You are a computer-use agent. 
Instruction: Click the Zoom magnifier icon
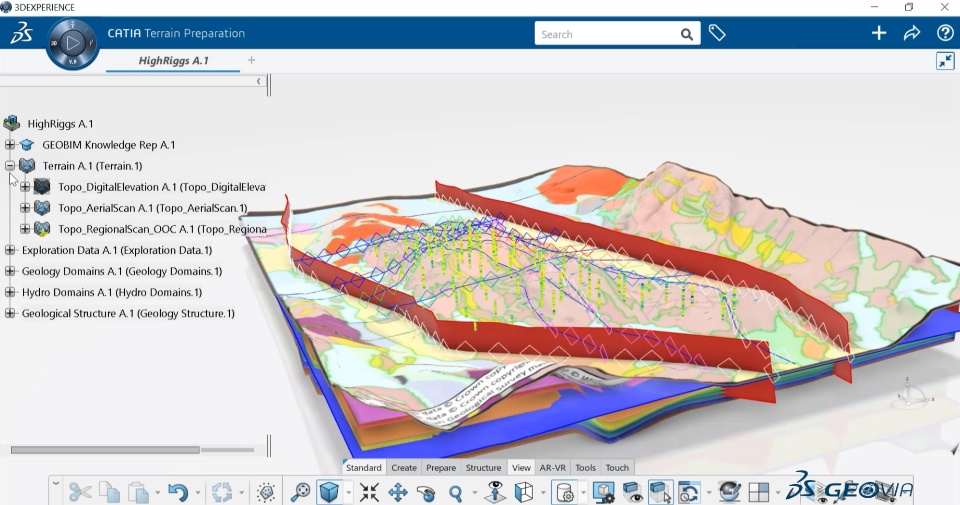coord(456,492)
